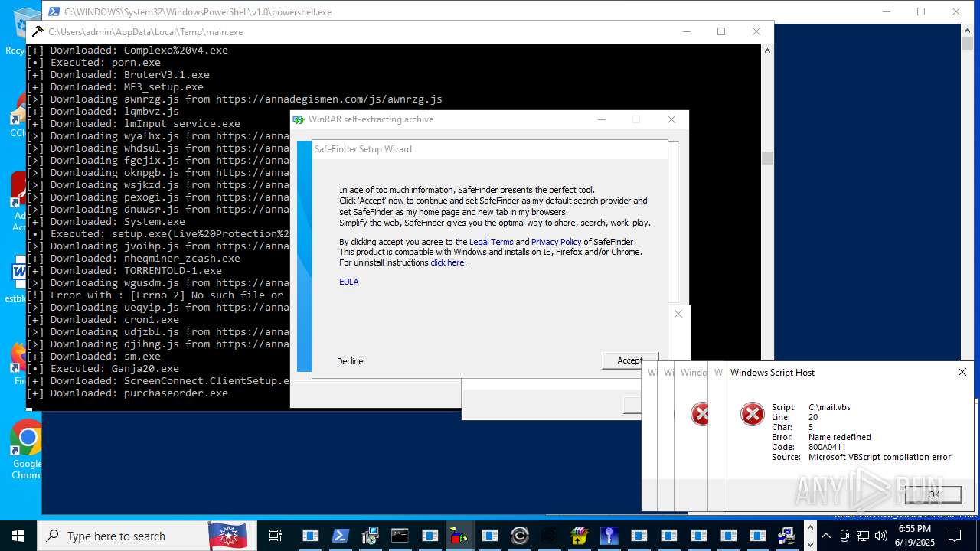Close the main.exe console window
This screenshot has width=980, height=551.
(x=756, y=31)
